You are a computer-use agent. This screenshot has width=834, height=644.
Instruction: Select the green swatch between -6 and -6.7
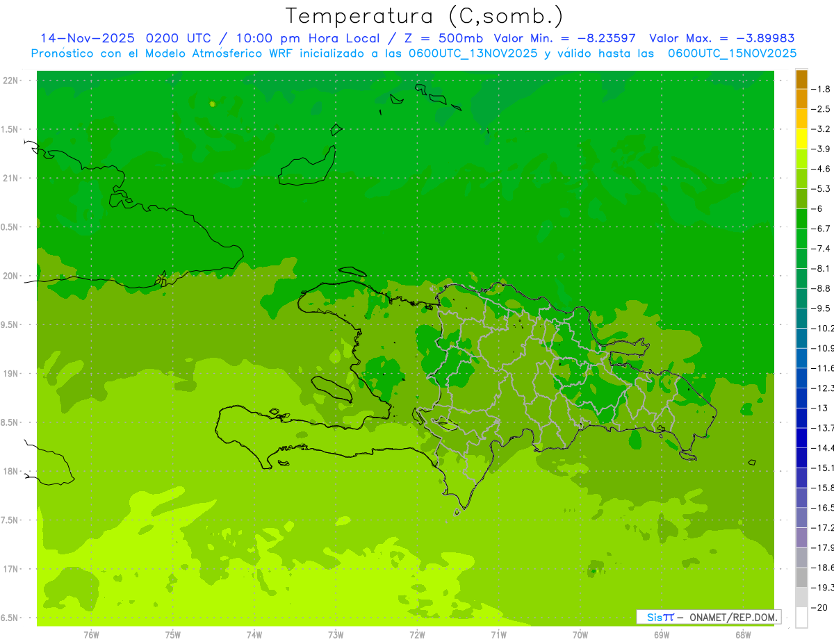click(801, 218)
